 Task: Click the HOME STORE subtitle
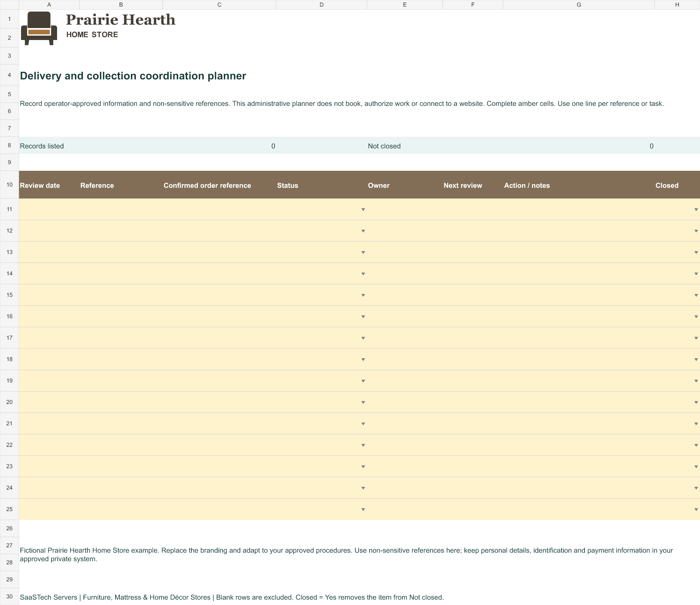[x=92, y=35]
